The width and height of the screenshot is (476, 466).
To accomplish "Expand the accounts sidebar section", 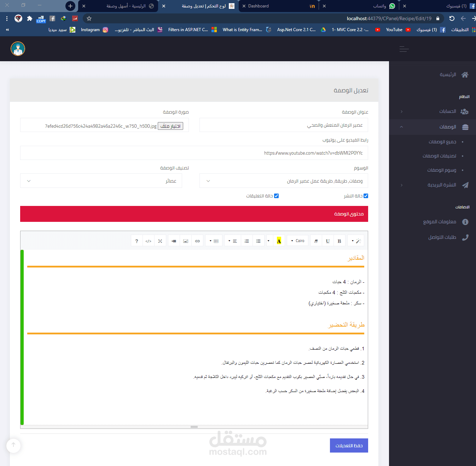I will pyautogui.click(x=432, y=111).
